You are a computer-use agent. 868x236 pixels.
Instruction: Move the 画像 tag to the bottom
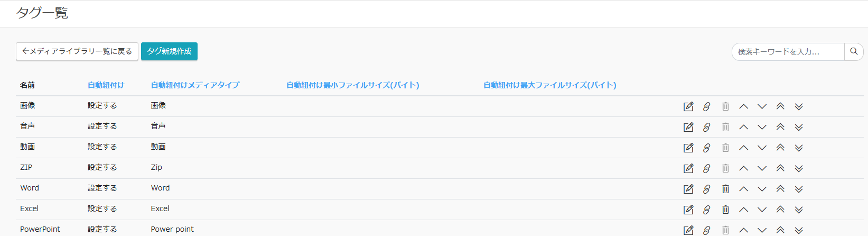click(799, 106)
